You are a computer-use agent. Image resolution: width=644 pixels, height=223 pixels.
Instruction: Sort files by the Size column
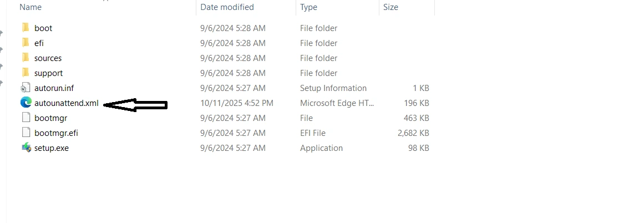(x=391, y=7)
